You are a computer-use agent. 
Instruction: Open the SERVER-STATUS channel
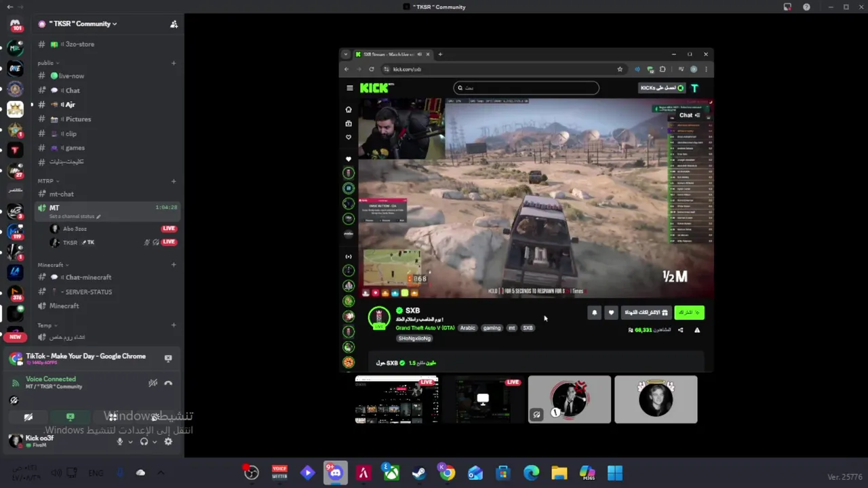107,291
